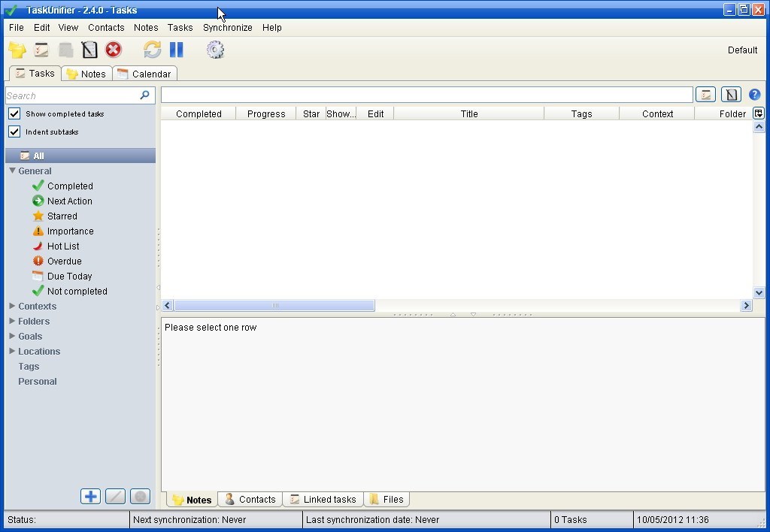Image resolution: width=770 pixels, height=532 pixels.
Task: Click the blue pause toolbar icon
Action: pos(176,50)
